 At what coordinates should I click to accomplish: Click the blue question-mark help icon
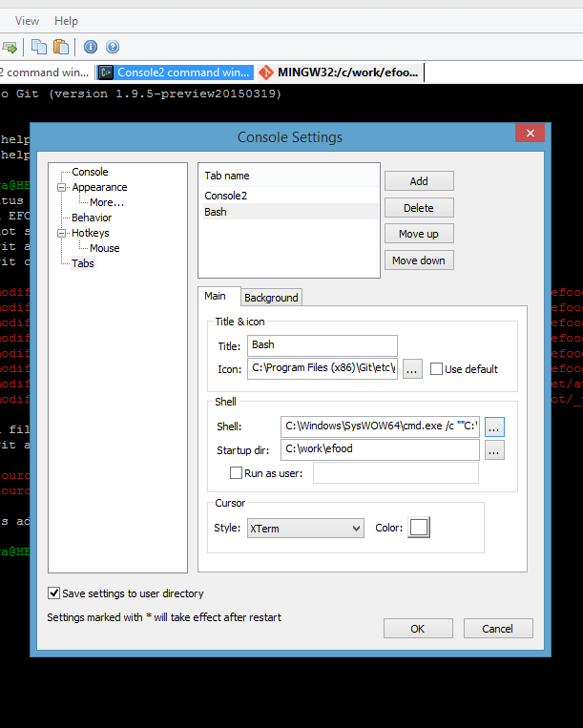coord(113,47)
